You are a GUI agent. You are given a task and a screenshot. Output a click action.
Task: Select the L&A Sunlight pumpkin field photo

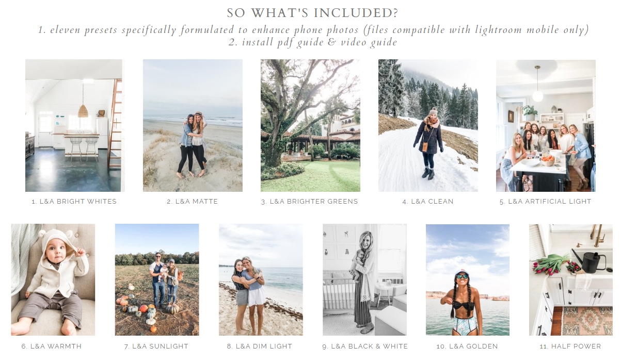pos(157,279)
